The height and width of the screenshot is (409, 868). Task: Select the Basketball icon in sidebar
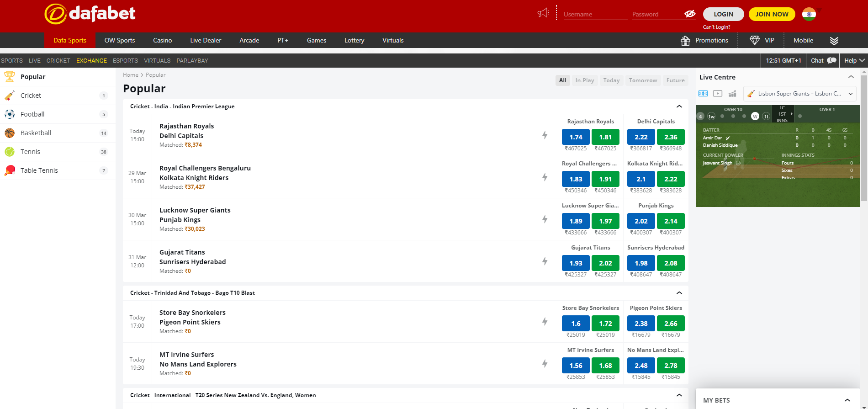pos(10,133)
